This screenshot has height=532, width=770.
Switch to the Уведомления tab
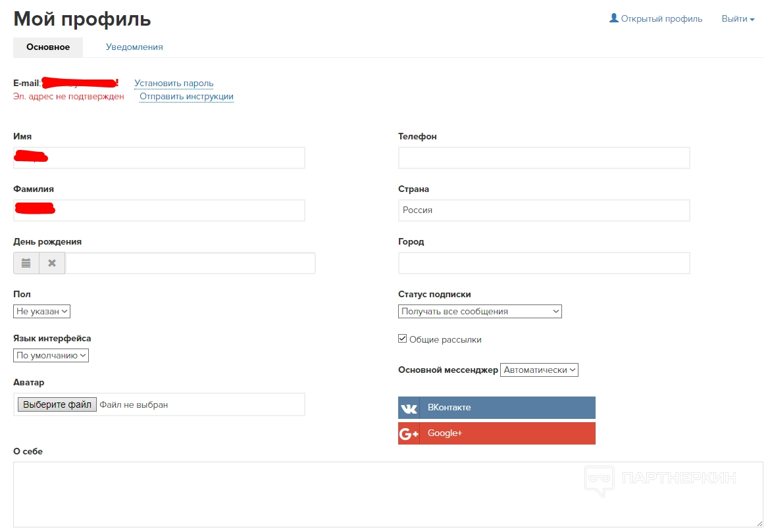tap(134, 47)
